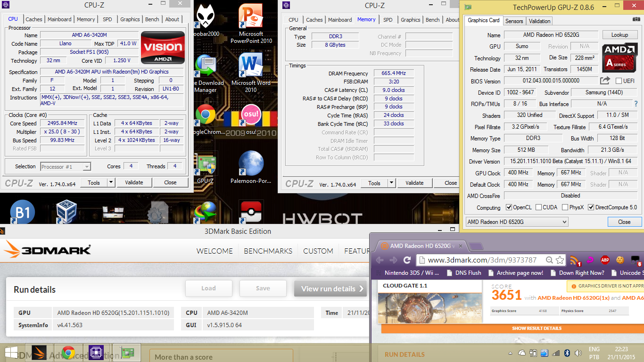
Task: Toggle the OpenCL checkbox in GPU-Z
Action: [509, 207]
